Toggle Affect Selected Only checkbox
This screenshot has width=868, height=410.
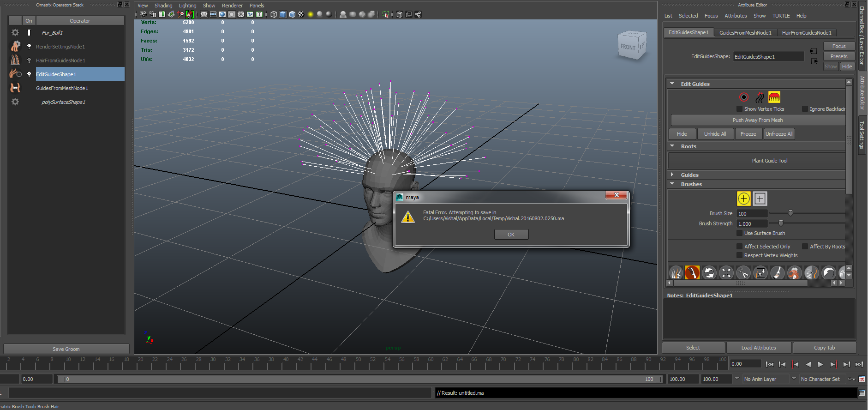739,247
